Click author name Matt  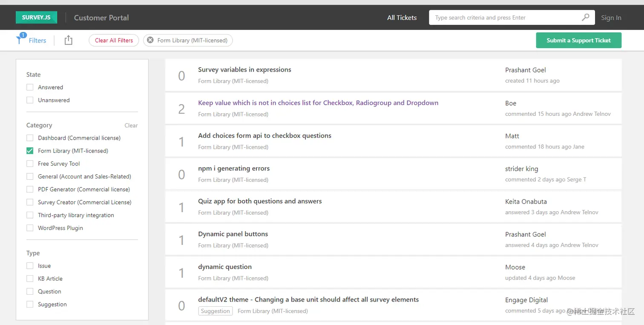coord(512,136)
